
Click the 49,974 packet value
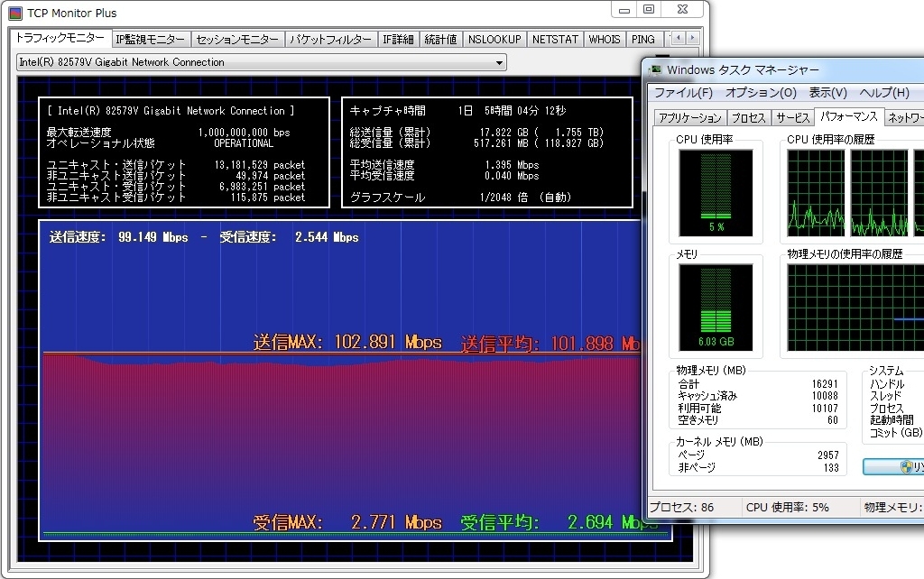(271, 176)
